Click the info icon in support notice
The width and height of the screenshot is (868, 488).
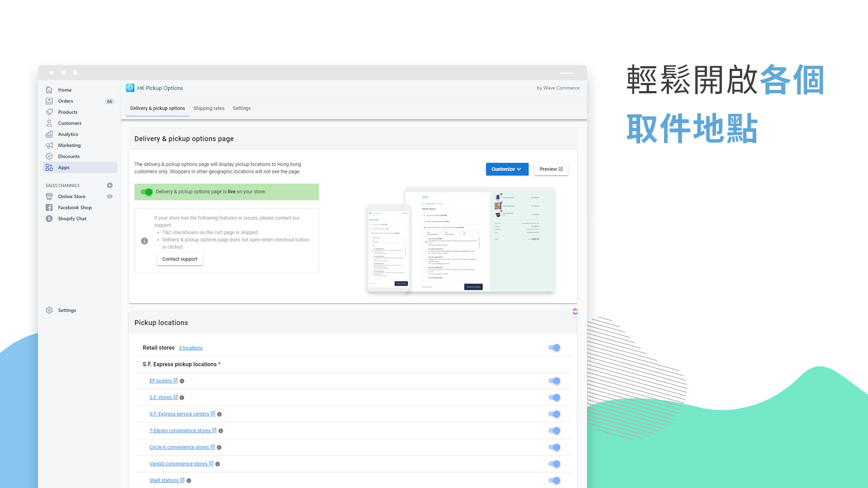(144, 241)
